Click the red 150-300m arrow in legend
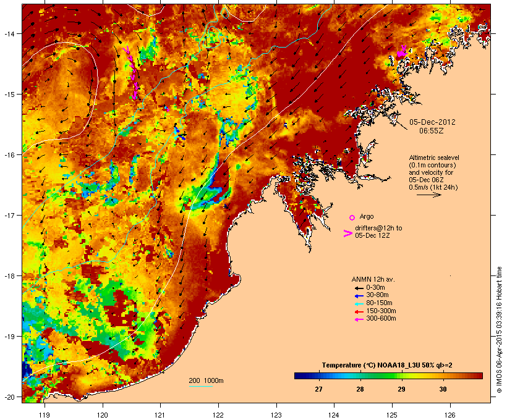 click(x=359, y=311)
